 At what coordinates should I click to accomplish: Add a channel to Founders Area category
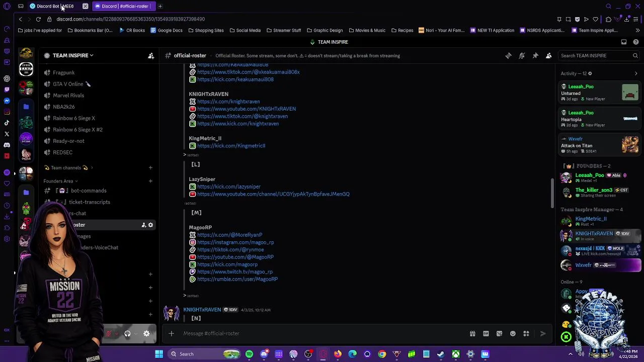[150, 181]
